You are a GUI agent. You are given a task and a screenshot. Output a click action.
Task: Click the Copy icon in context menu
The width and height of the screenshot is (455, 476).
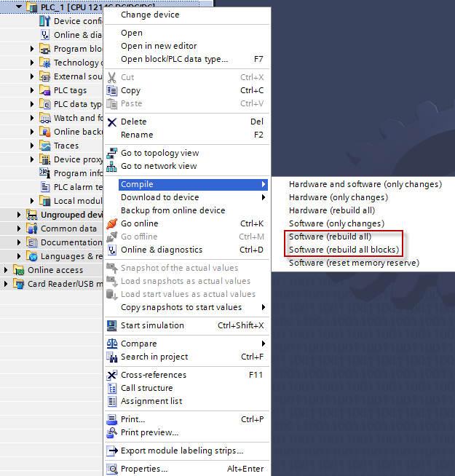111,90
